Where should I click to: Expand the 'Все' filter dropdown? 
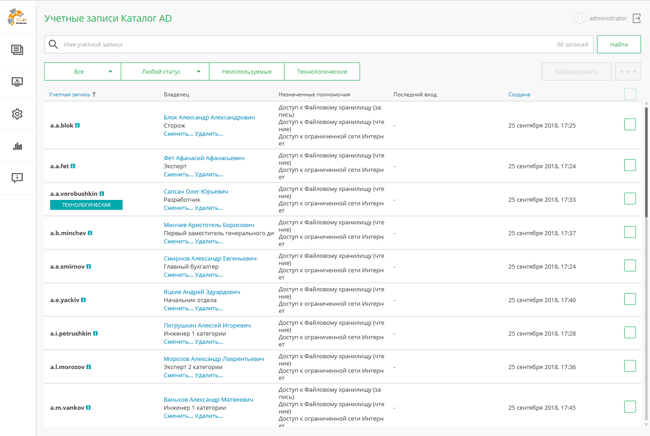coord(82,72)
